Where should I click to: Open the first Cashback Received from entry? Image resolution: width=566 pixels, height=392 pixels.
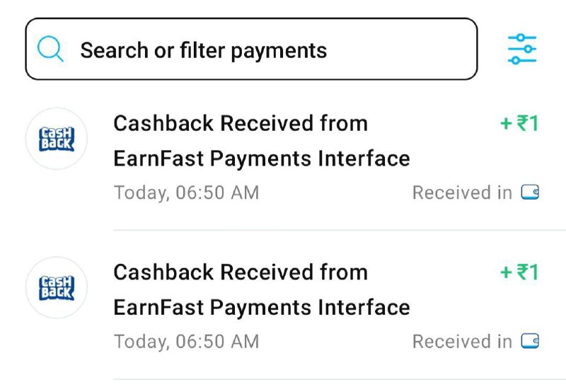click(241, 123)
